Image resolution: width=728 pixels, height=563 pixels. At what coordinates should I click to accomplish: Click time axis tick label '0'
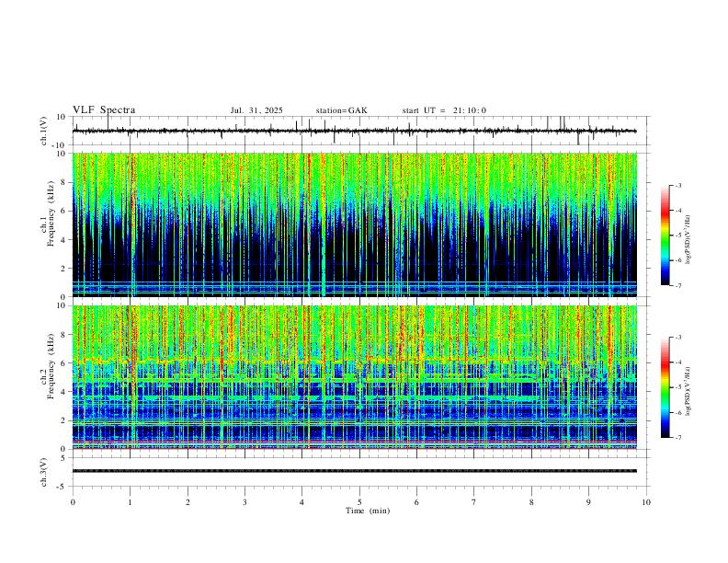coord(73,502)
